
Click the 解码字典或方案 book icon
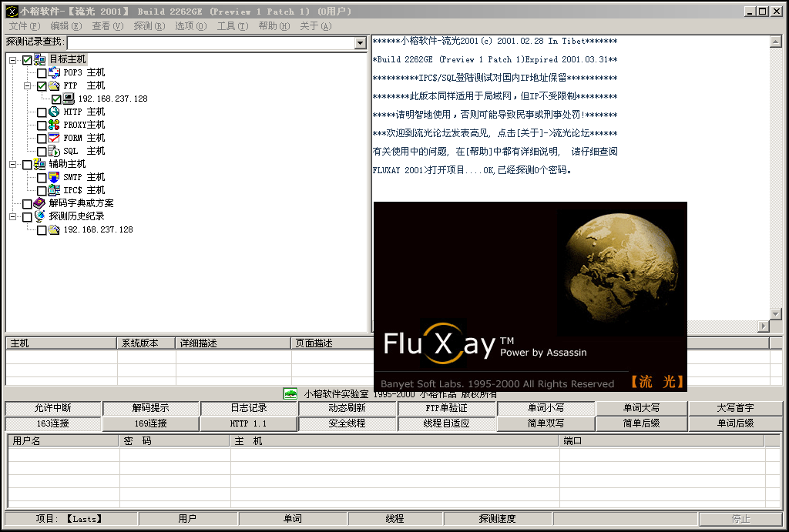click(40, 203)
